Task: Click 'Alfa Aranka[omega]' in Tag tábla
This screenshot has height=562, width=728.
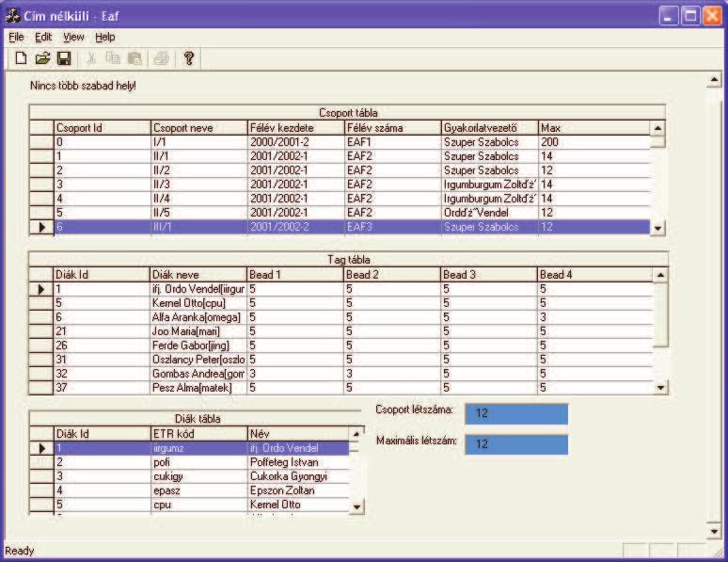Action: coord(198,317)
